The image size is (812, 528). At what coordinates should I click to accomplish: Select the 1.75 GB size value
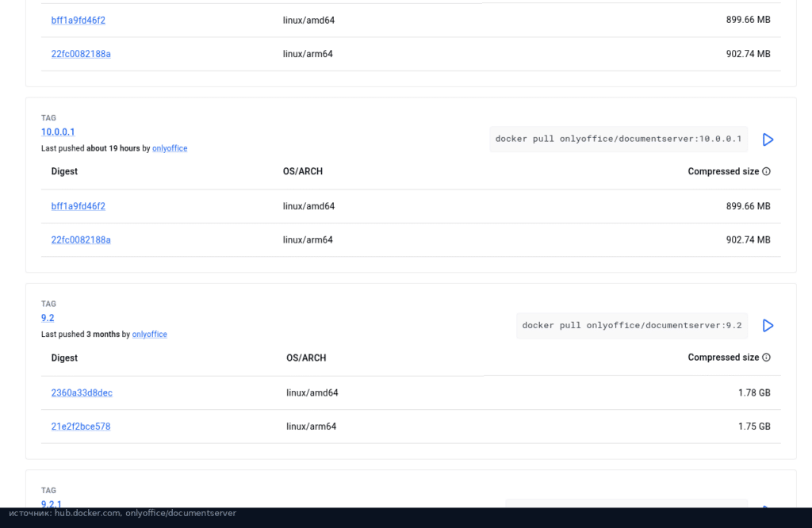(754, 427)
